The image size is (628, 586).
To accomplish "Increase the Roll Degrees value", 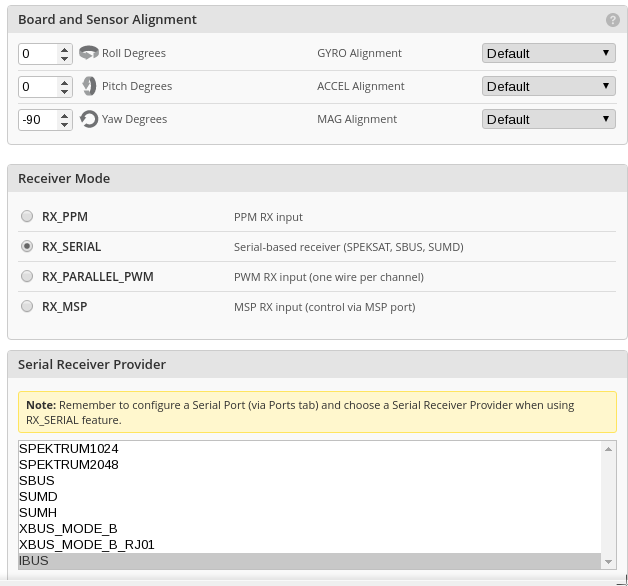I will coord(65,48).
